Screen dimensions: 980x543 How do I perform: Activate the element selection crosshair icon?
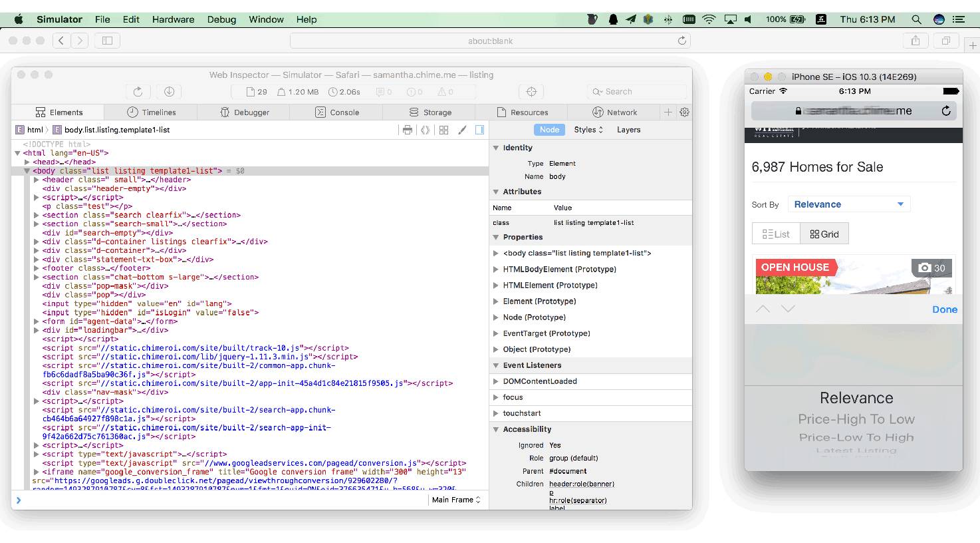(x=531, y=92)
